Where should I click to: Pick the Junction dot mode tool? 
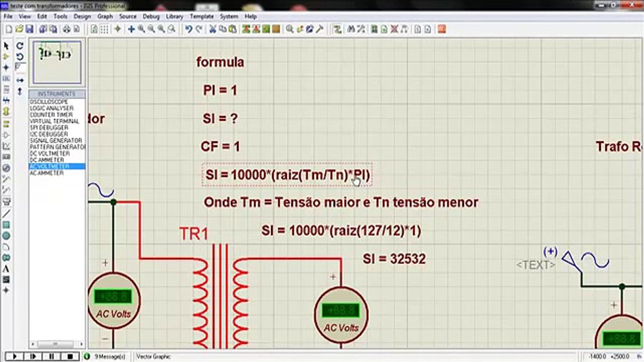coord(6,67)
